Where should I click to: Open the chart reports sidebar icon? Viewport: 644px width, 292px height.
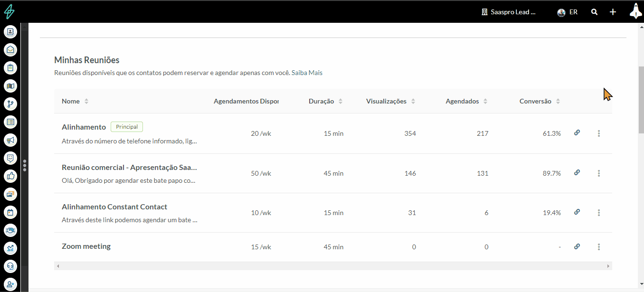(x=10, y=248)
